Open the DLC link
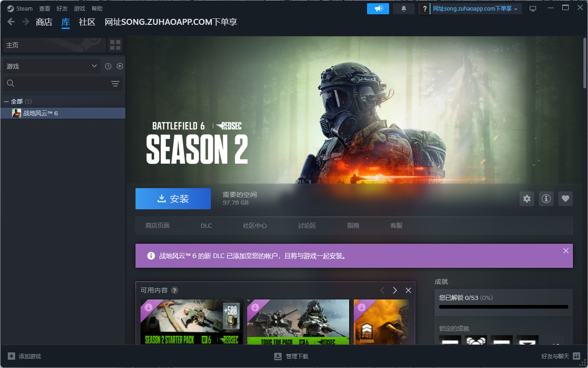 click(x=206, y=225)
